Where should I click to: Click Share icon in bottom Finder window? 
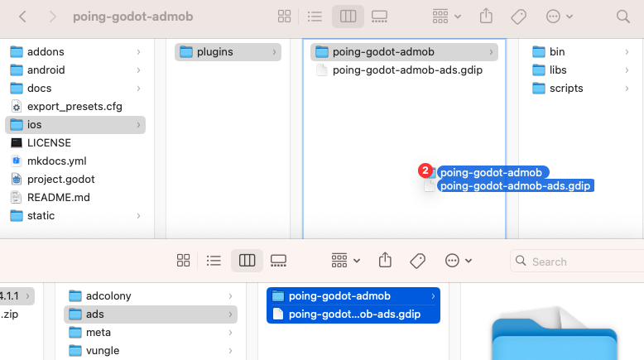tap(385, 260)
